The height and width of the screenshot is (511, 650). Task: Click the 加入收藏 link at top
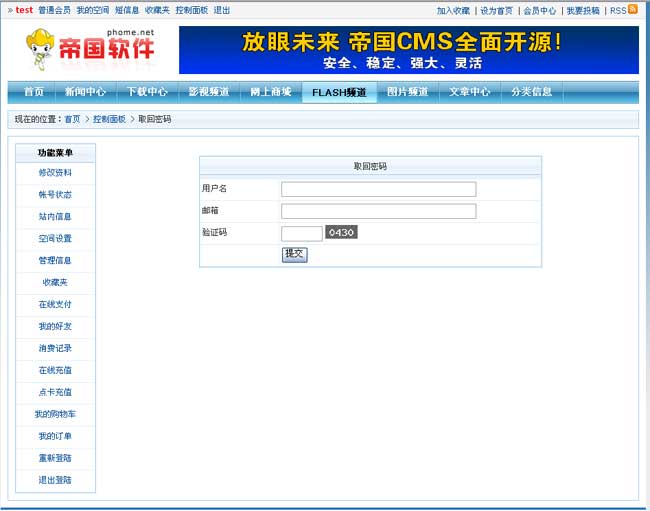click(453, 10)
